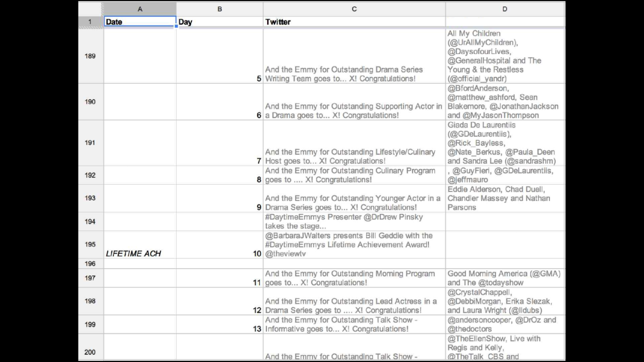Select row header 198
644x362 pixels.
[x=91, y=301]
